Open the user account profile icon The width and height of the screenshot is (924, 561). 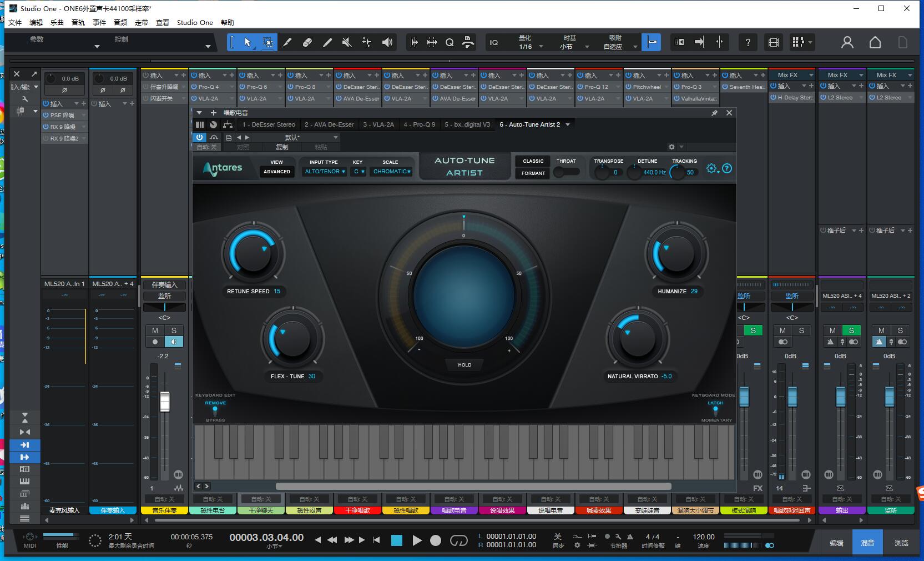(847, 42)
